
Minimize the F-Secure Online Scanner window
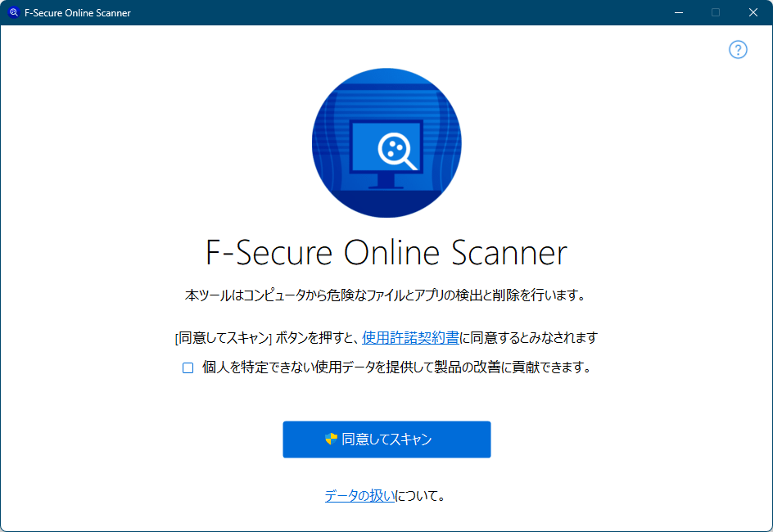point(679,12)
